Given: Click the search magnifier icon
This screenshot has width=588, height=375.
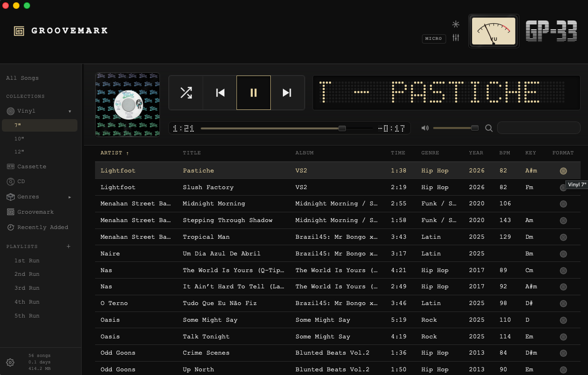Looking at the screenshot, I should (489, 128).
